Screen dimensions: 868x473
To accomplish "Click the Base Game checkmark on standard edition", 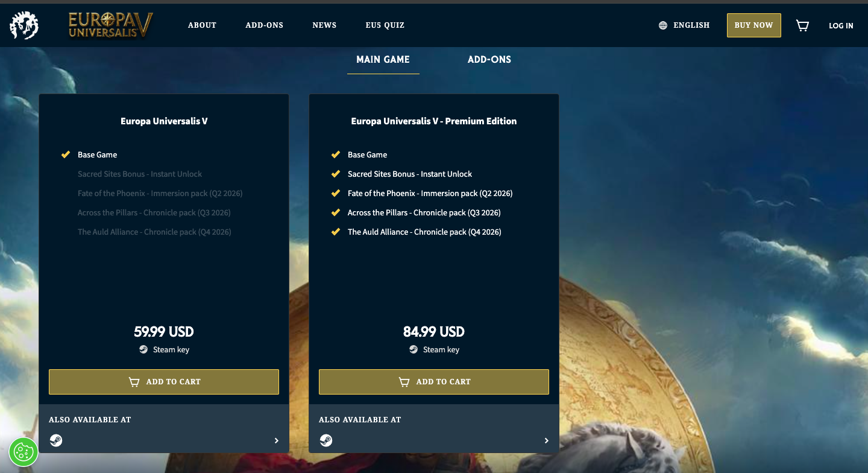I will [x=66, y=154].
